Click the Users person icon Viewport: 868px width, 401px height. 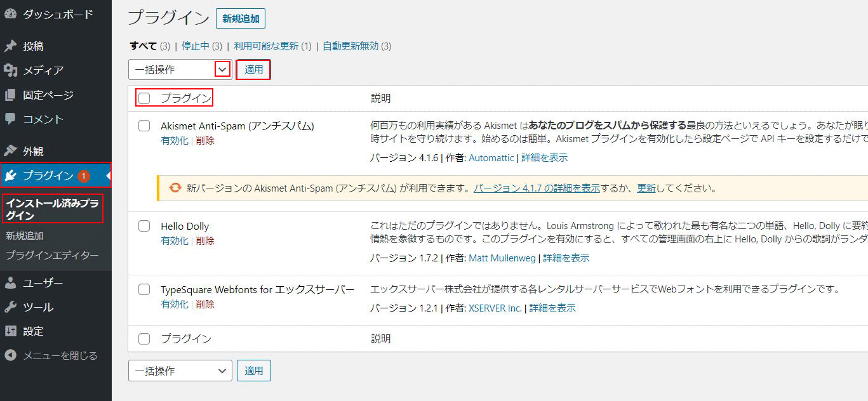coord(10,283)
